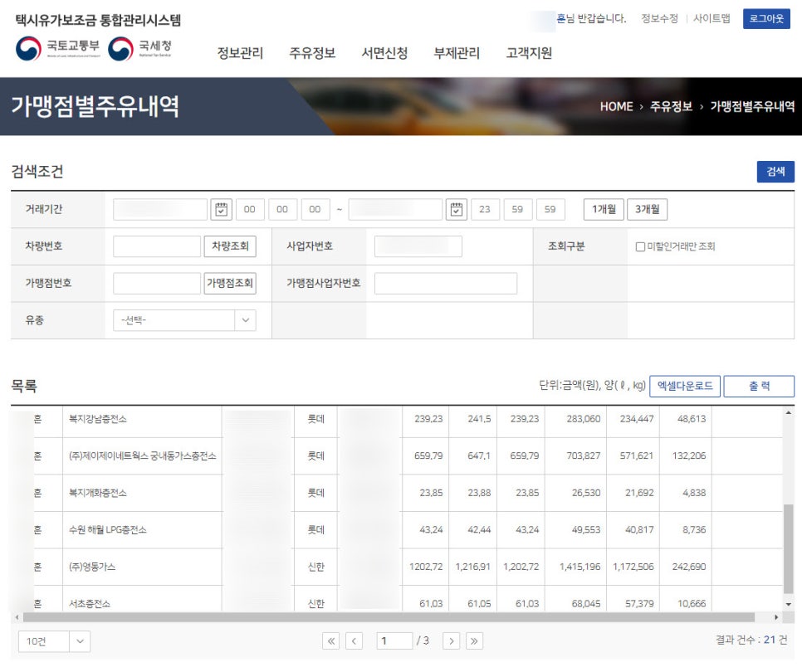This screenshot has height=672, width=802.
Task: Open the end date calendar picker
Action: click(x=456, y=210)
